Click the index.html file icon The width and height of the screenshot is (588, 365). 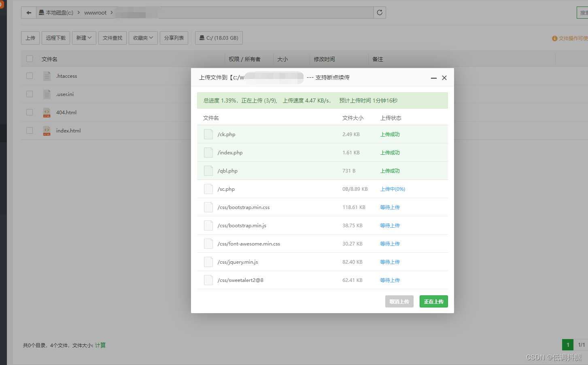coord(47,130)
